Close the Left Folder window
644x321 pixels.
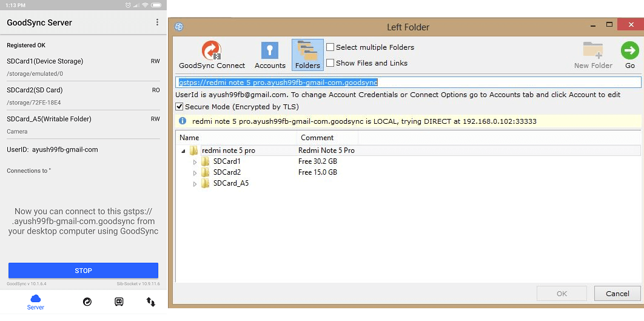point(630,24)
